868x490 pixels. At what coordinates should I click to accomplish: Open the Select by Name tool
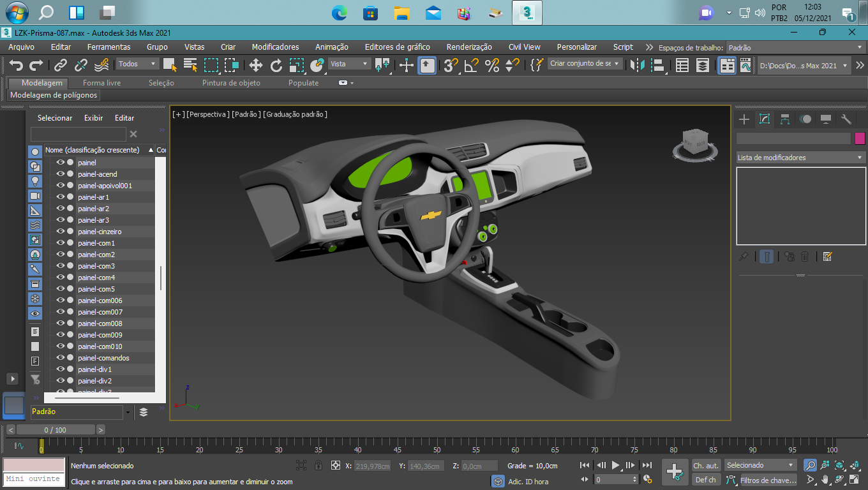[190, 65]
